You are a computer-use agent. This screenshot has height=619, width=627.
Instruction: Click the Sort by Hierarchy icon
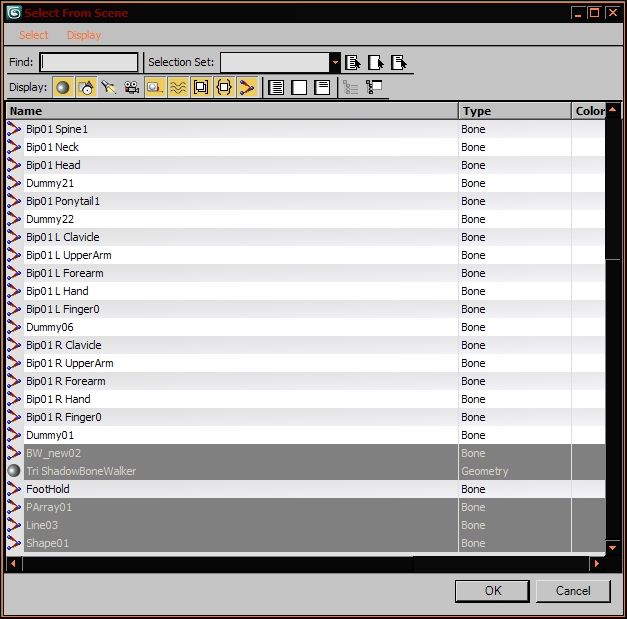pos(351,87)
